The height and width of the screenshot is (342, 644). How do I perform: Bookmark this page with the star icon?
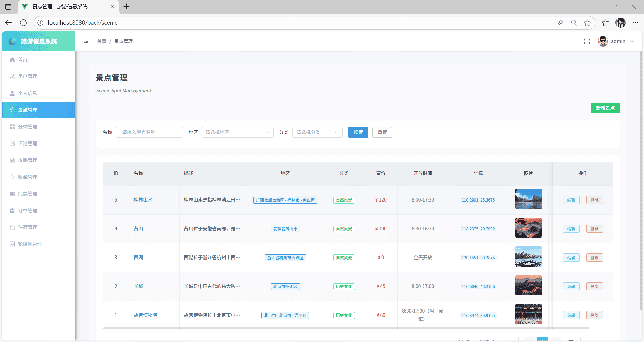coord(587,23)
